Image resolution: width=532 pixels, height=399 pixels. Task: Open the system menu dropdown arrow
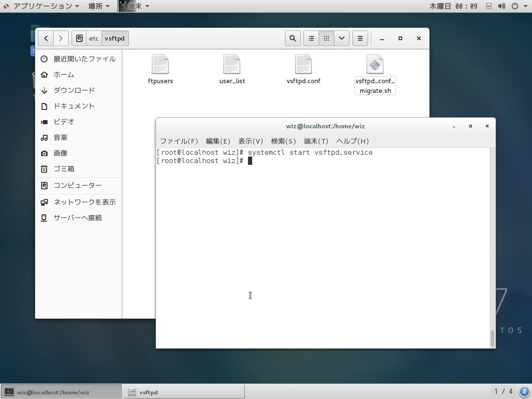tap(525, 6)
